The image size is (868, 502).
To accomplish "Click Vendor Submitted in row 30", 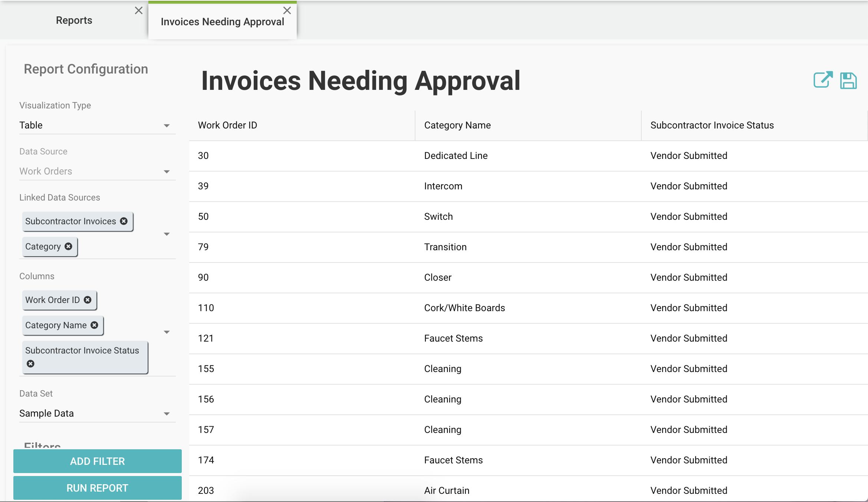I will 689,156.
